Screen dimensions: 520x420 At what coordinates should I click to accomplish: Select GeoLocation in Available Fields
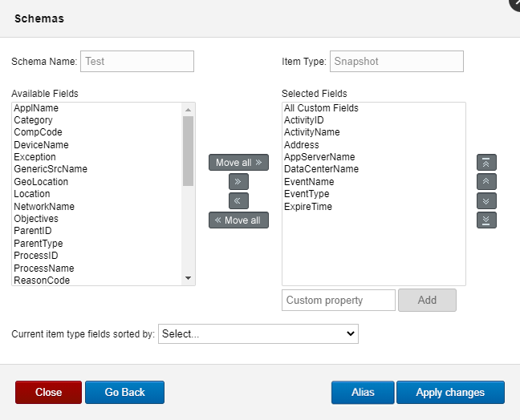tap(41, 181)
